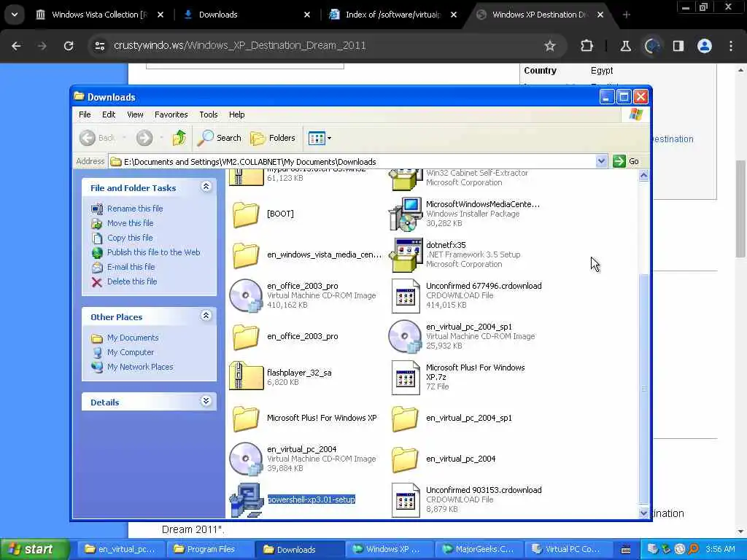Select the en_office_2003_pro folder icon
Image resolution: width=747 pixels, height=560 pixels.
pyautogui.click(x=246, y=337)
